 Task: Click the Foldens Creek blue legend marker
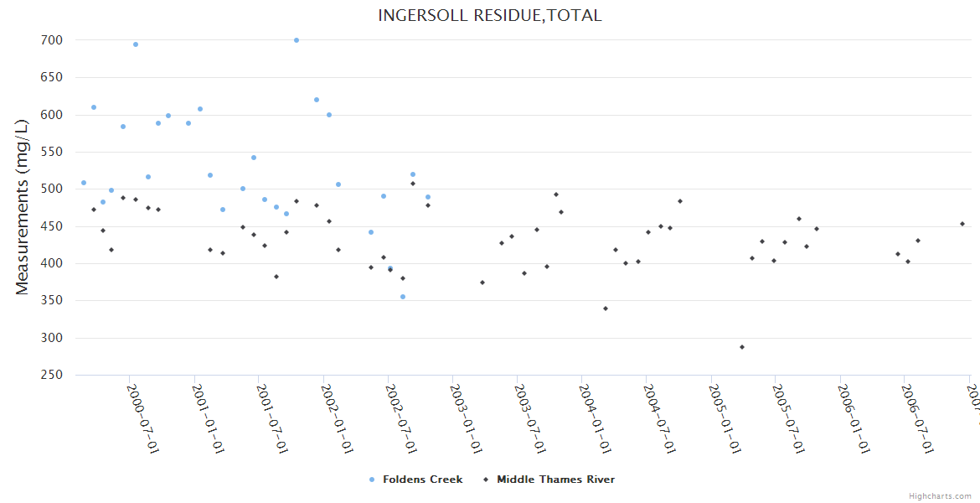[x=371, y=480]
